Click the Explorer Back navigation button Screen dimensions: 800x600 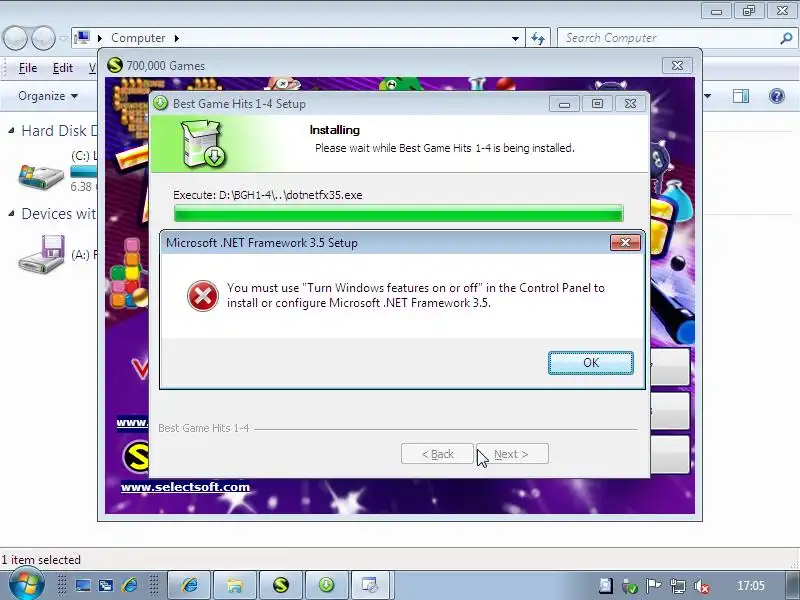pyautogui.click(x=15, y=38)
